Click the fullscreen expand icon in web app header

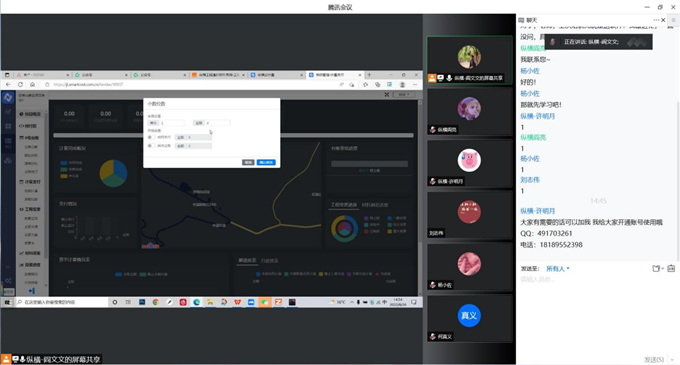coord(387,94)
